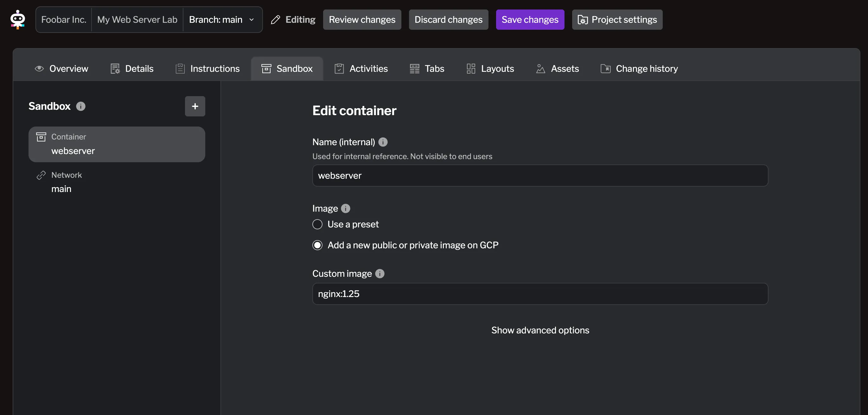The image size is (868, 415).
Task: Open the Layouts tab
Action: (x=490, y=69)
